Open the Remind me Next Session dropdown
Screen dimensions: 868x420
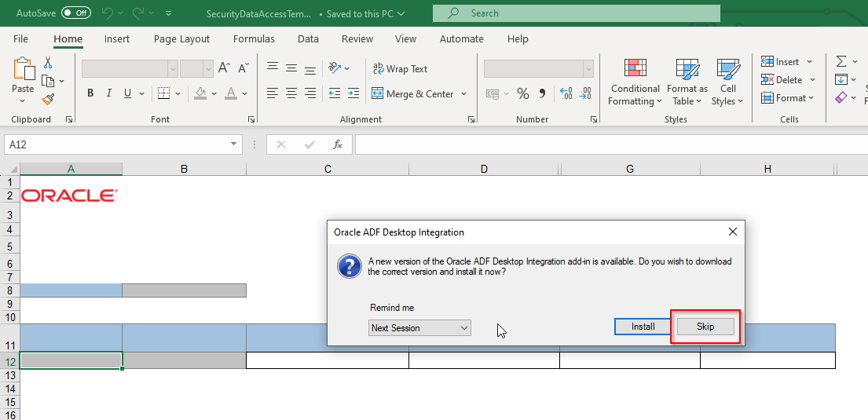[x=419, y=327]
